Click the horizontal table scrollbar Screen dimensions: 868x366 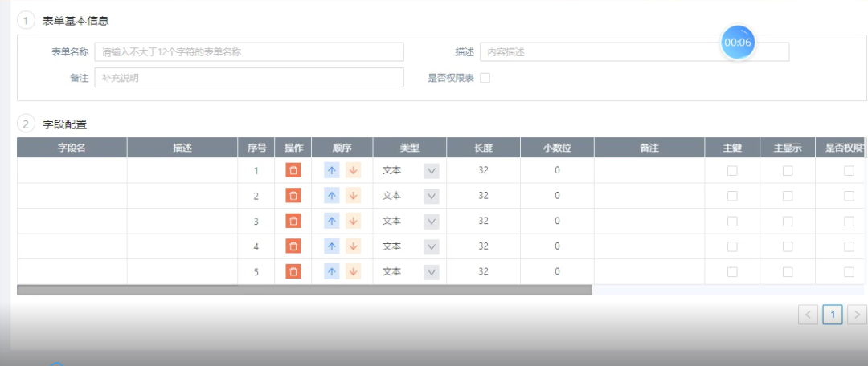[x=305, y=291]
